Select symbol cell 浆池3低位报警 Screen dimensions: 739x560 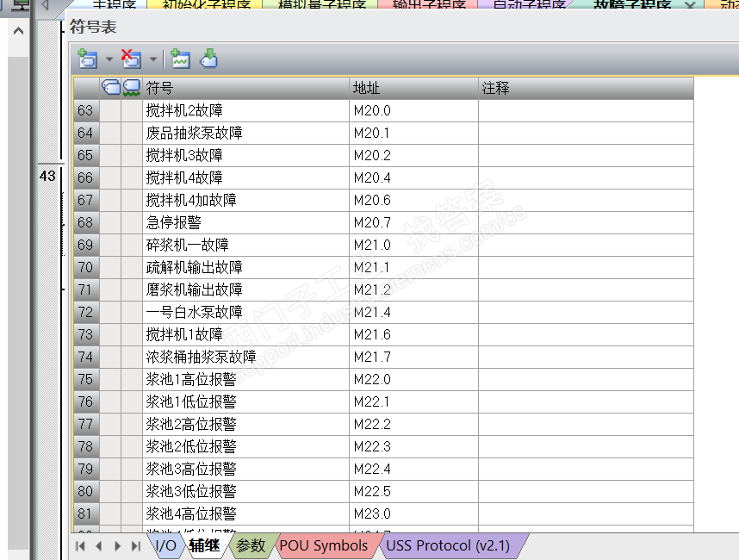click(246, 491)
